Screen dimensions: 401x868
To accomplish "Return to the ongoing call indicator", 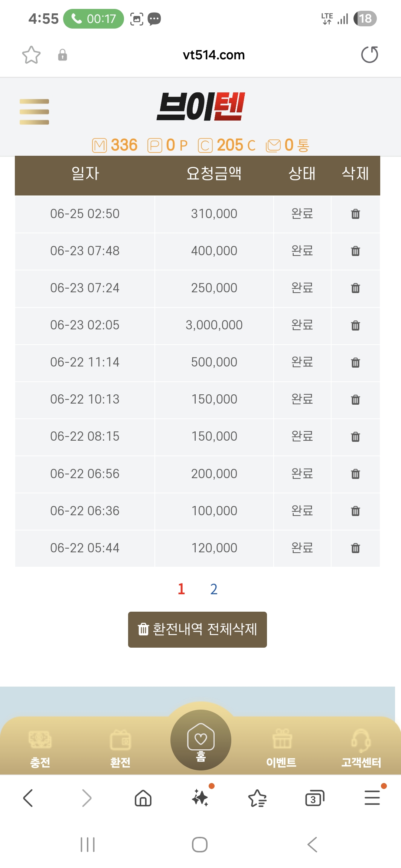I will point(94,19).
